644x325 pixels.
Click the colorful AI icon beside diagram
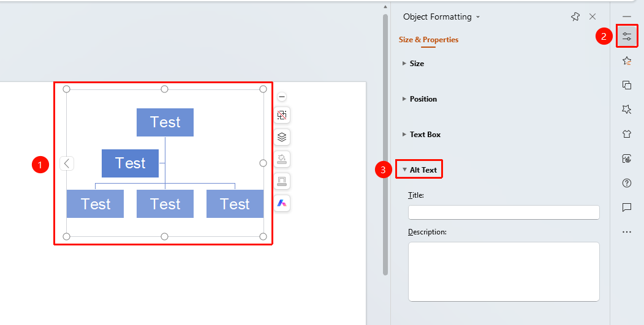(282, 203)
